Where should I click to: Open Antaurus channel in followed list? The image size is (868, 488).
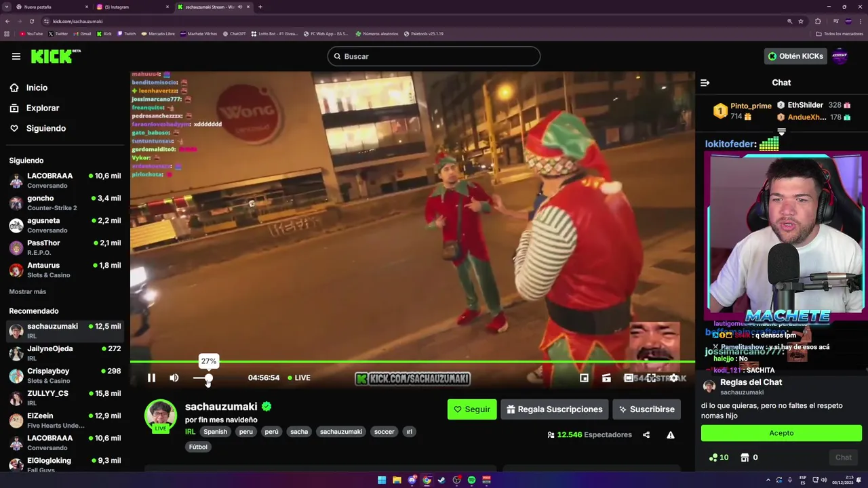65,270
